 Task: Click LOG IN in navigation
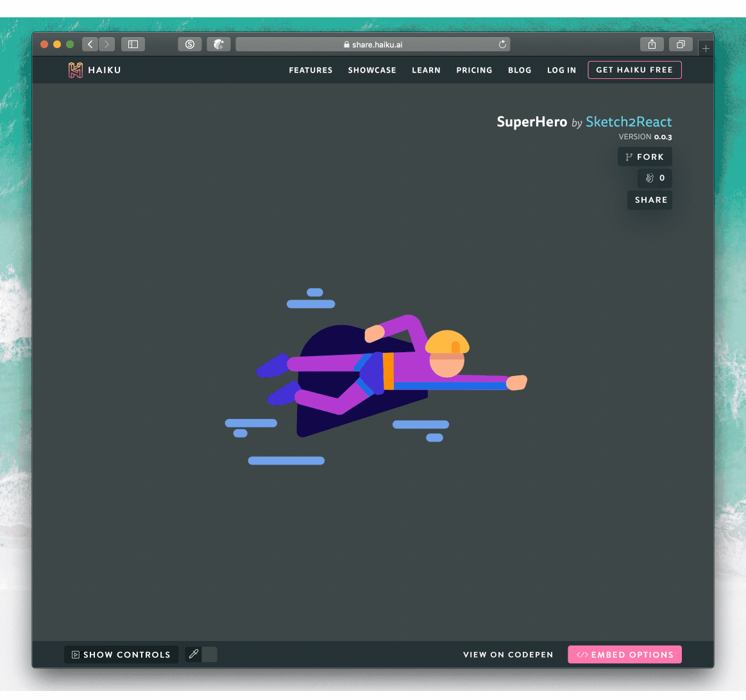(561, 70)
